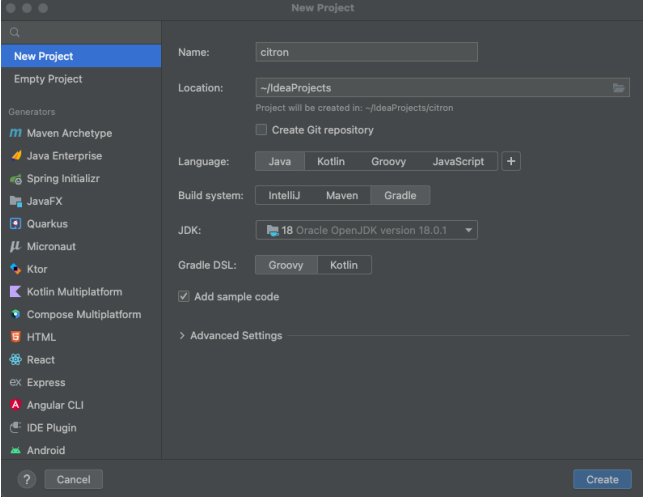Click the Create button

coord(602,479)
